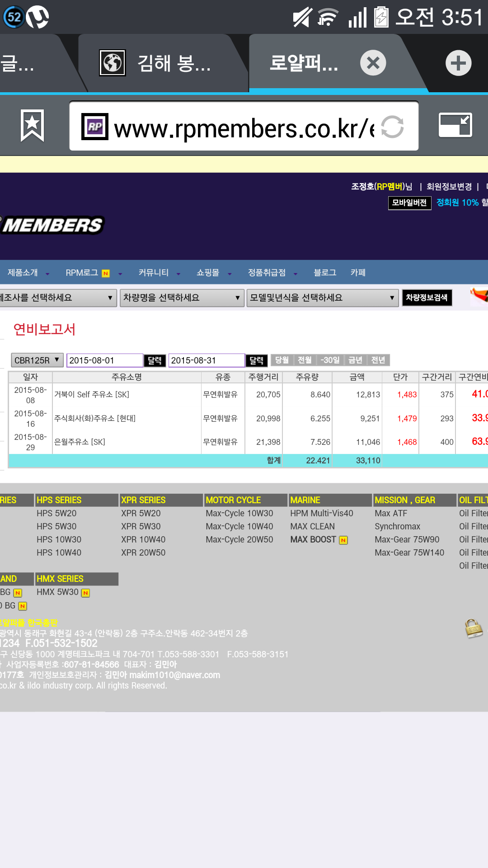The width and height of the screenshot is (488, 868).
Task: Expand the 차량명을 선택하세요 dropdown
Action: tap(182, 298)
